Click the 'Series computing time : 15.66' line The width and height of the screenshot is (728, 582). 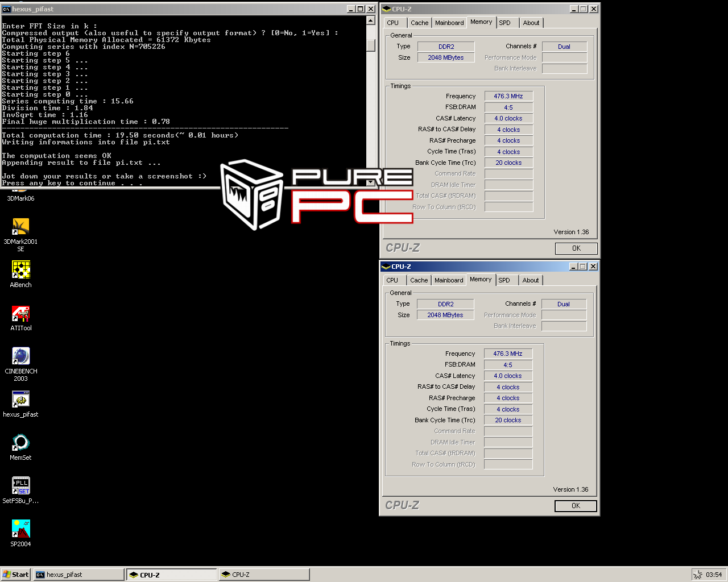tap(68, 101)
